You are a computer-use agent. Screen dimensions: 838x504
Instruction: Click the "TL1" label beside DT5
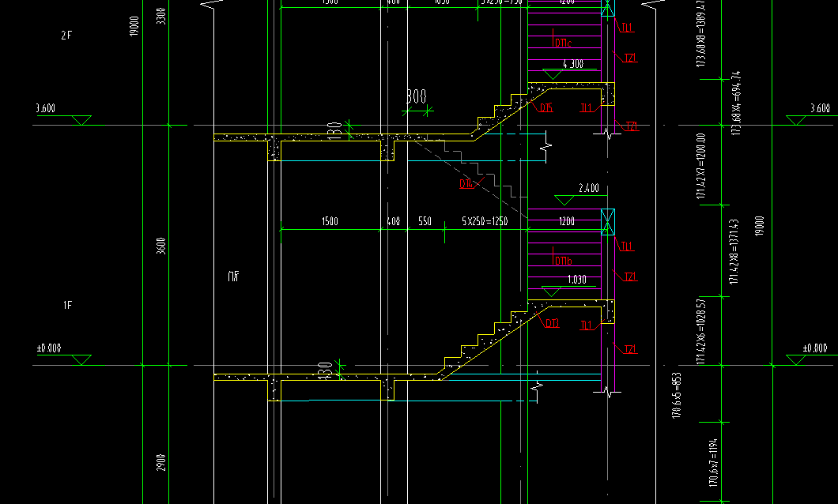click(587, 108)
